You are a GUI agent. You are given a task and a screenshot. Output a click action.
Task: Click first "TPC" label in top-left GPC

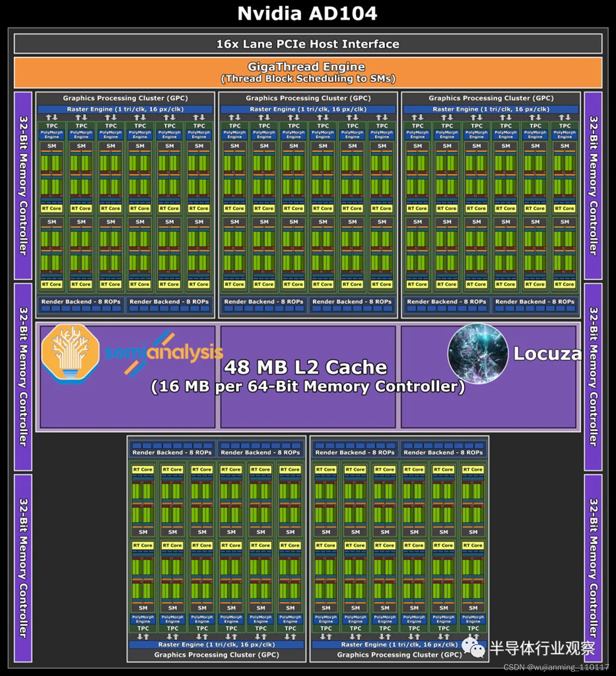[x=52, y=126]
